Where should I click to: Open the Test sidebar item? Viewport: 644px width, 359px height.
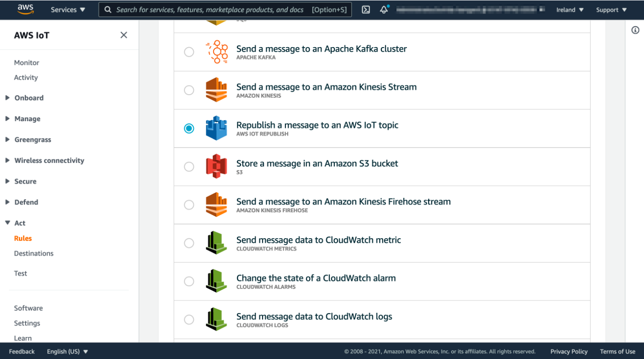tap(21, 273)
